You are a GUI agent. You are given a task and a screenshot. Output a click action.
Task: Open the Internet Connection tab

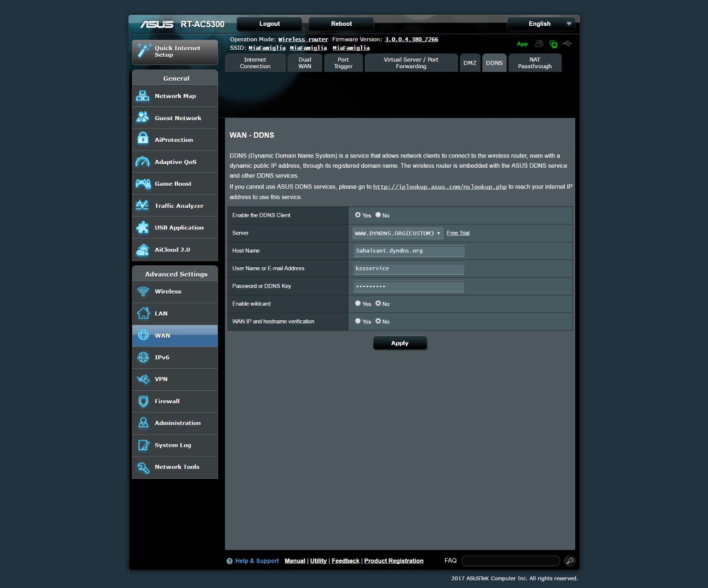pos(255,63)
